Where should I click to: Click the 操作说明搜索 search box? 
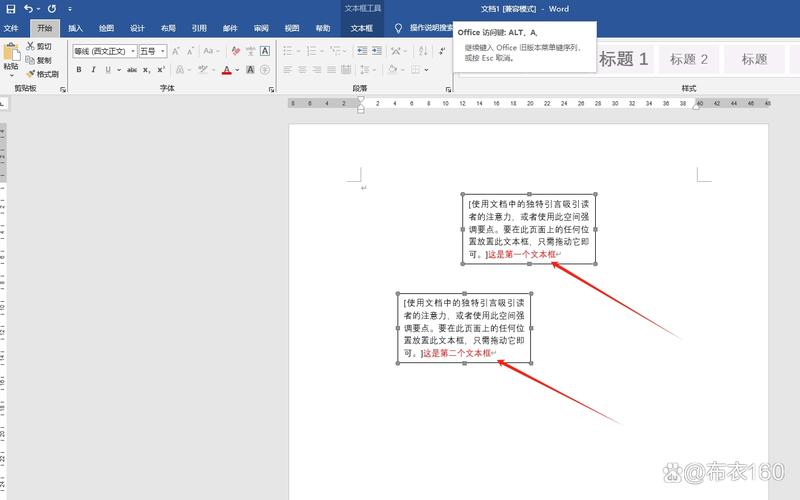tap(431, 28)
